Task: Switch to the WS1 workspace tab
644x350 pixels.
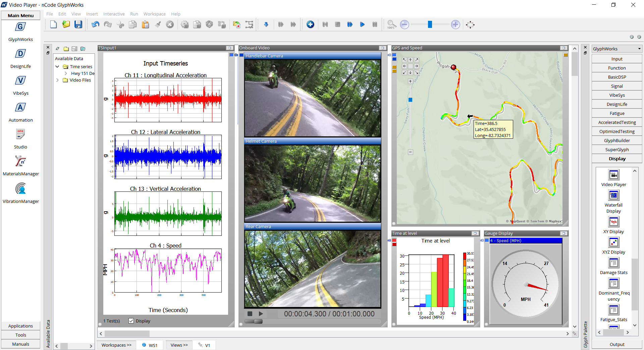Action: click(x=150, y=345)
